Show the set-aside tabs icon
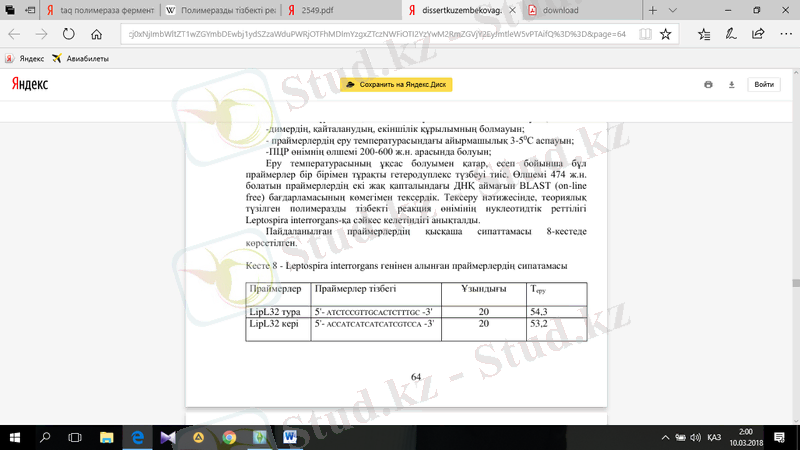Image resolution: width=800 pixels, height=450 pixels. point(10,10)
